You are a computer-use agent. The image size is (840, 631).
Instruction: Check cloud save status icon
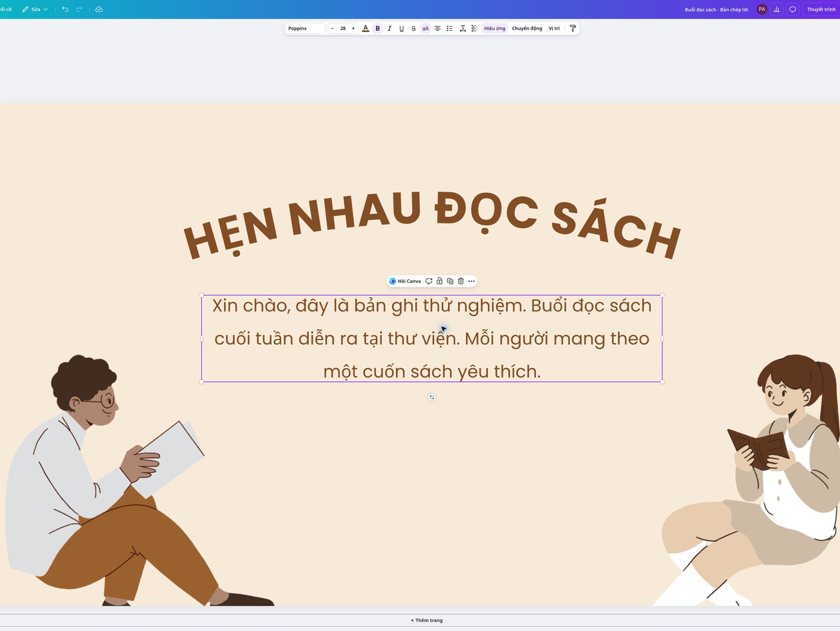click(99, 9)
